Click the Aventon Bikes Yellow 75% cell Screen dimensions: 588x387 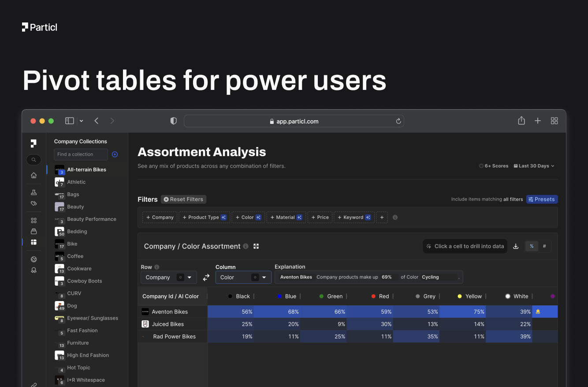pos(463,312)
